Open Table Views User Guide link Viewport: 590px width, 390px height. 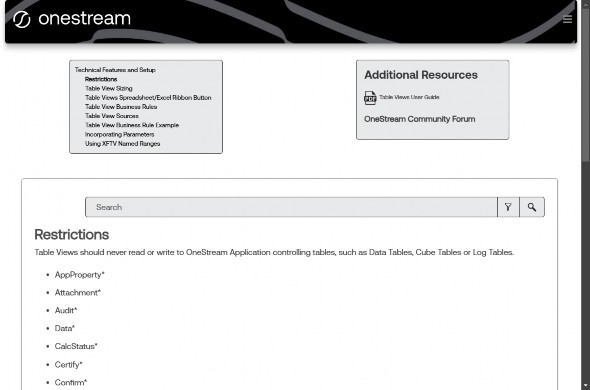coord(409,97)
